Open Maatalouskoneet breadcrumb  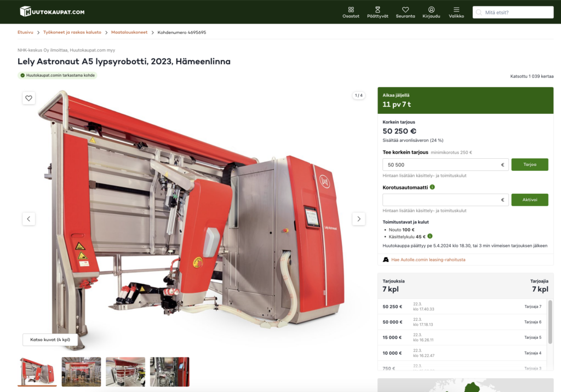[x=129, y=32]
